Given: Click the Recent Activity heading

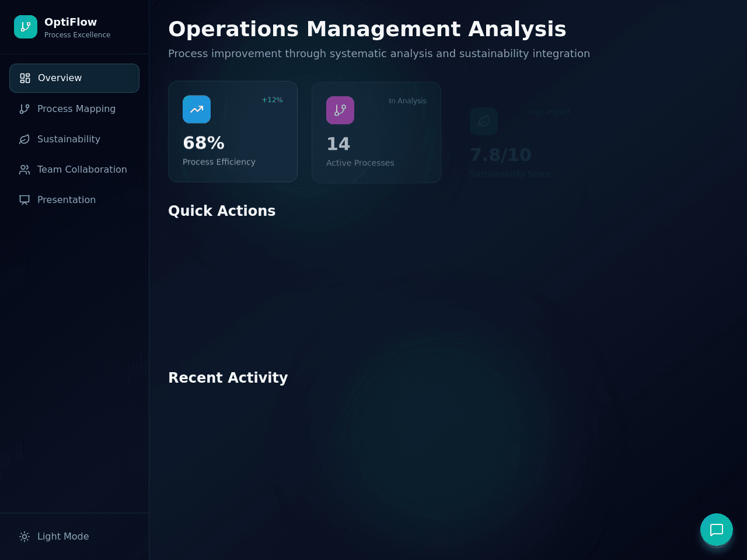Looking at the screenshot, I should coord(228,378).
